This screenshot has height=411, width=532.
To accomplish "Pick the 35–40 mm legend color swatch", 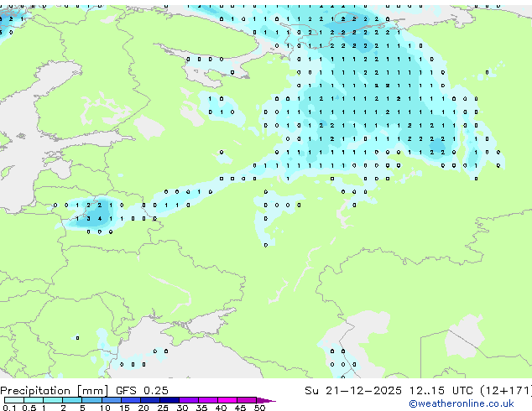I will [x=208, y=400].
